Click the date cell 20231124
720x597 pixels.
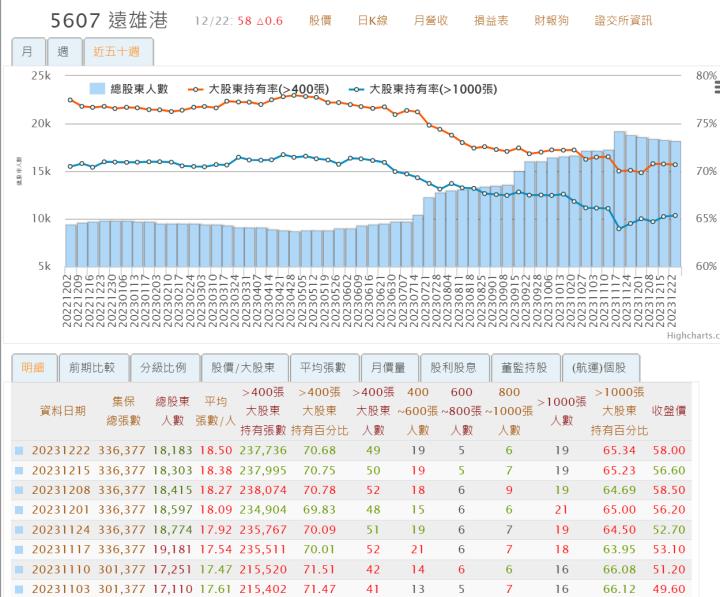click(x=61, y=529)
